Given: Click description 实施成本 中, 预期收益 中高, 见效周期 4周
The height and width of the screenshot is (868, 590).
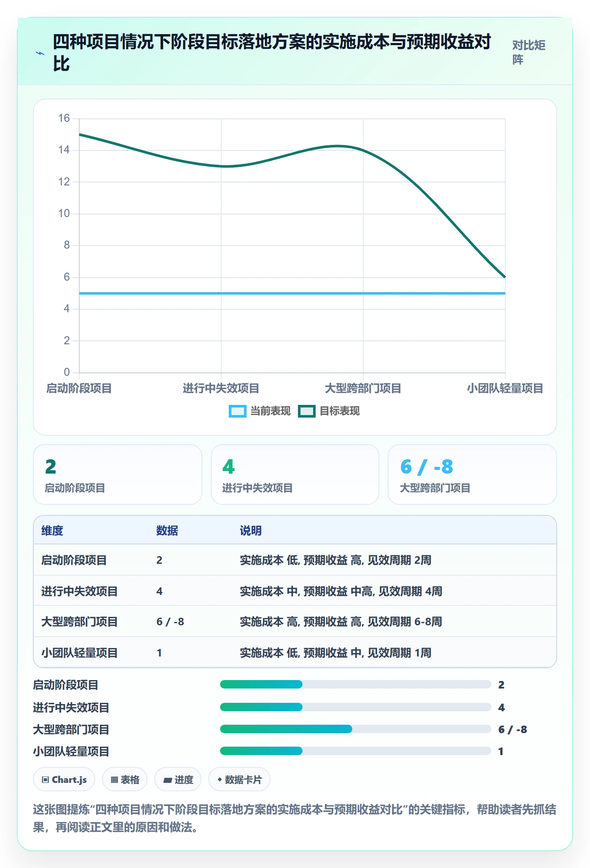Looking at the screenshot, I should click(x=341, y=591).
